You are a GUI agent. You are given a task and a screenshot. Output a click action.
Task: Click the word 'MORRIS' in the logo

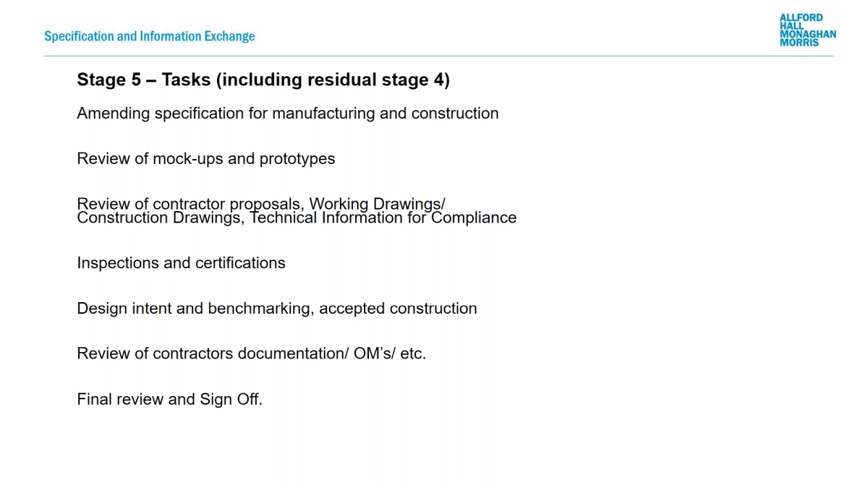[799, 43]
